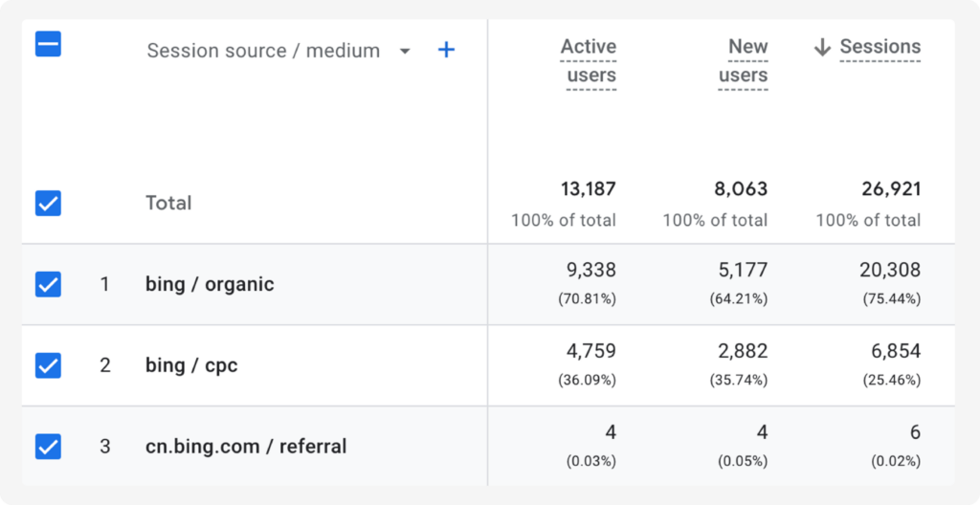Uncheck the bing / organic row checkbox
This screenshot has height=505, width=980.
(x=48, y=284)
